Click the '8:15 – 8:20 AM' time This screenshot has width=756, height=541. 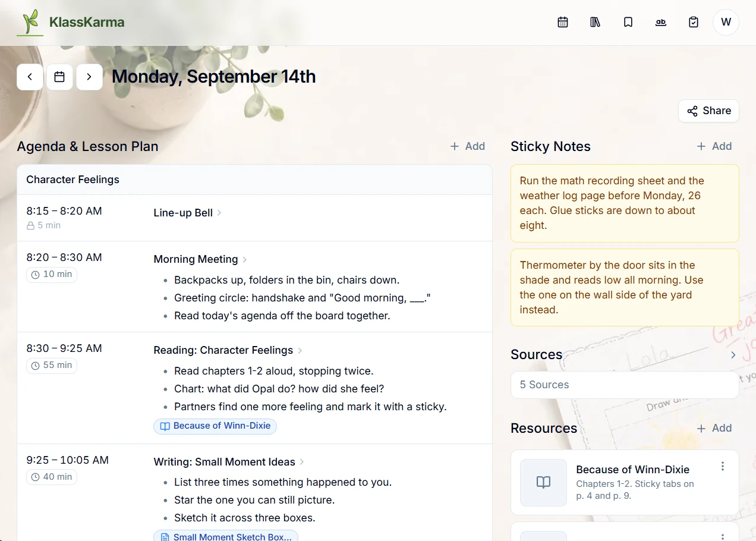coord(64,211)
